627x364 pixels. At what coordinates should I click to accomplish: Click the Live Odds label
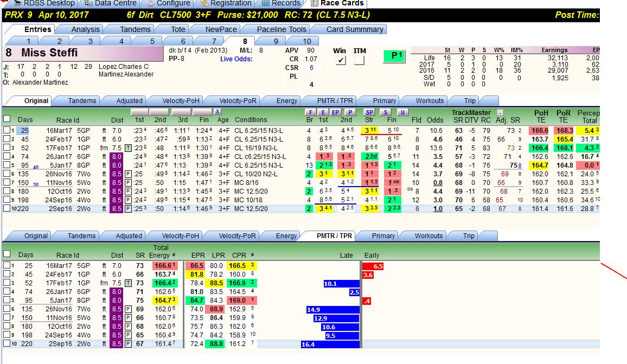[x=236, y=59]
